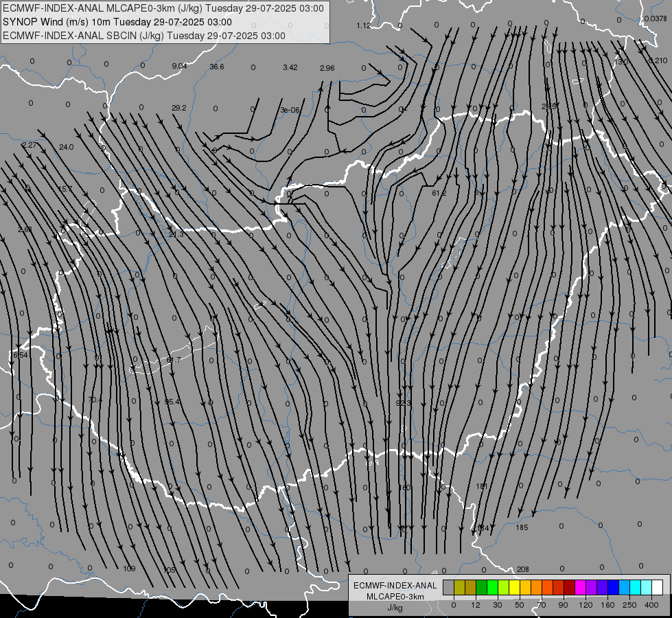Click the map value 61.2

[439, 194]
